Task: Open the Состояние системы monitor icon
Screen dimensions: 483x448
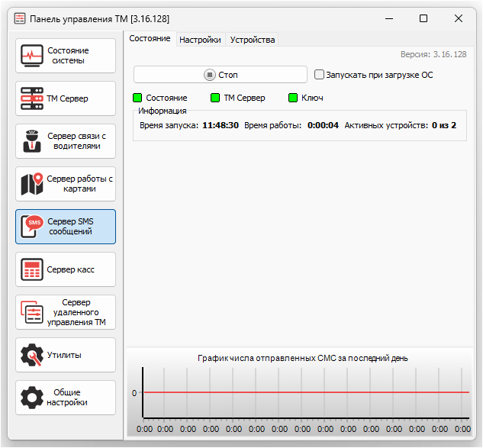Action: 32,56
